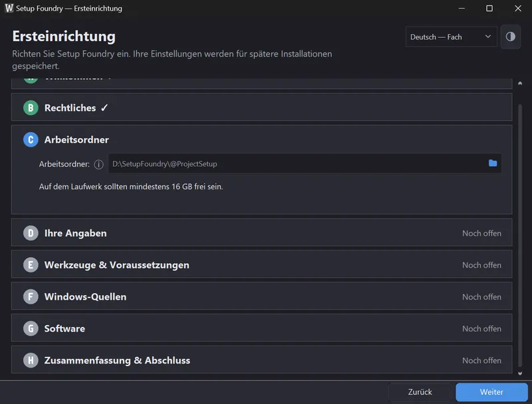Collapse the Arbeitsordner section header
This screenshot has height=404, width=532.
pos(261,140)
